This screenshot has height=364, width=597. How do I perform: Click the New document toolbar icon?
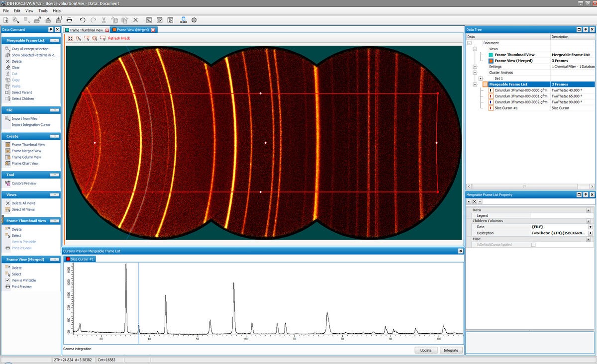point(6,20)
